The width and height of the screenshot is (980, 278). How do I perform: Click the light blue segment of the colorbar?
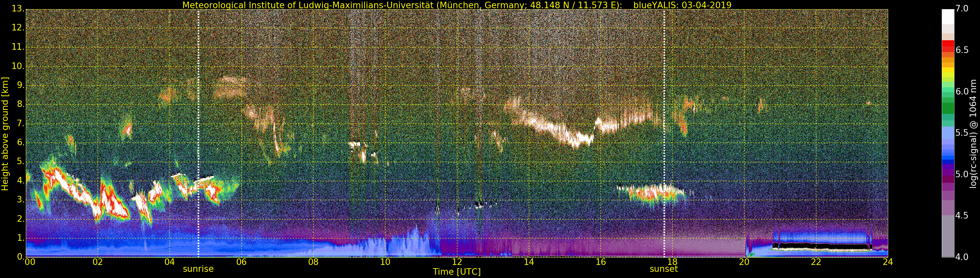pyautogui.click(x=948, y=133)
